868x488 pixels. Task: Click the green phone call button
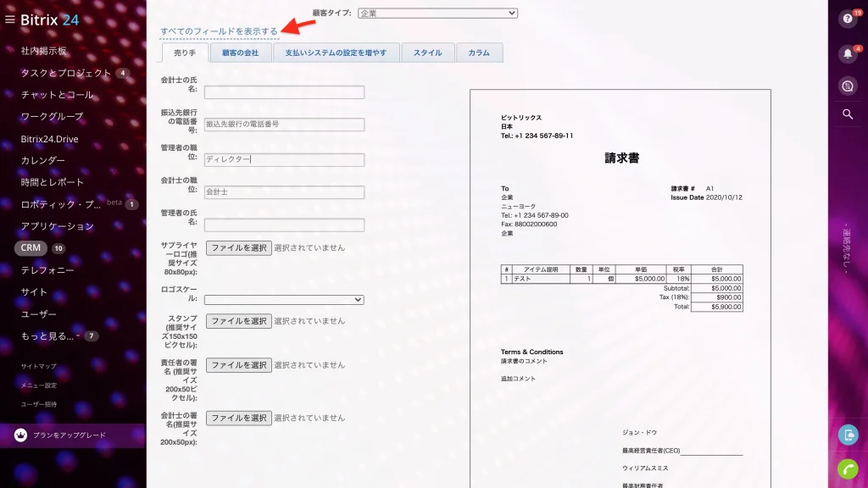pyautogui.click(x=848, y=469)
